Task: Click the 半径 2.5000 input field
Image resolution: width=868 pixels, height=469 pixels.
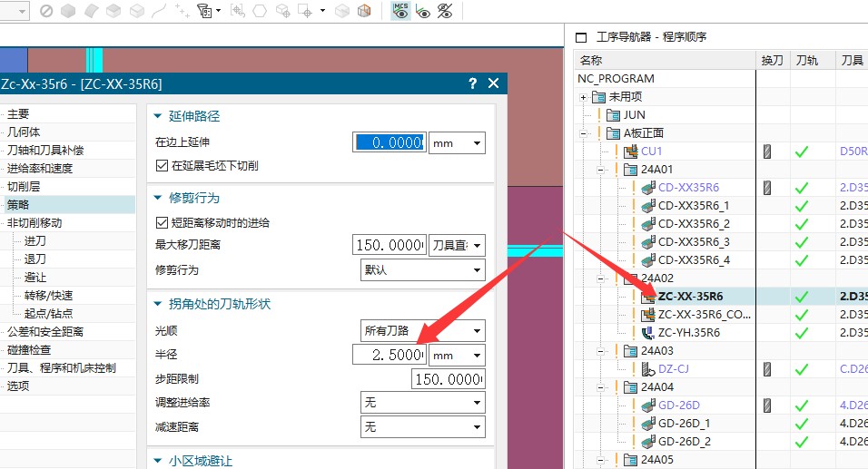Action: (390, 355)
